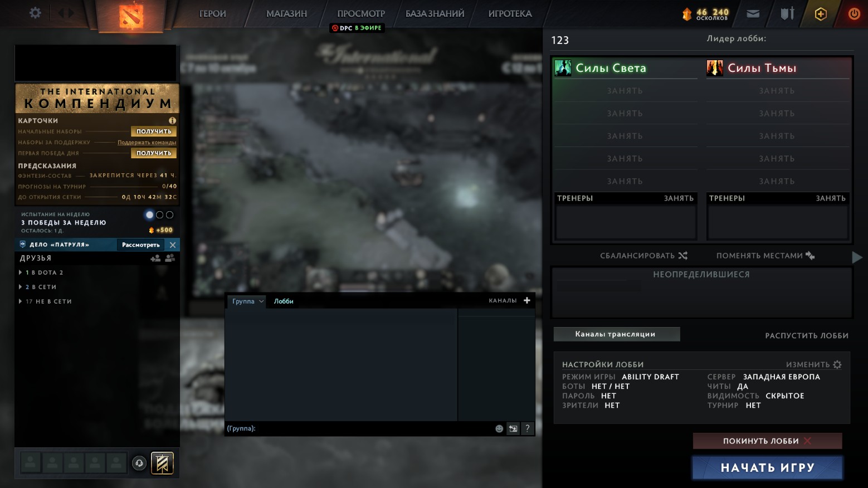
Task: Open the Просмотр menu
Action: [x=361, y=13]
